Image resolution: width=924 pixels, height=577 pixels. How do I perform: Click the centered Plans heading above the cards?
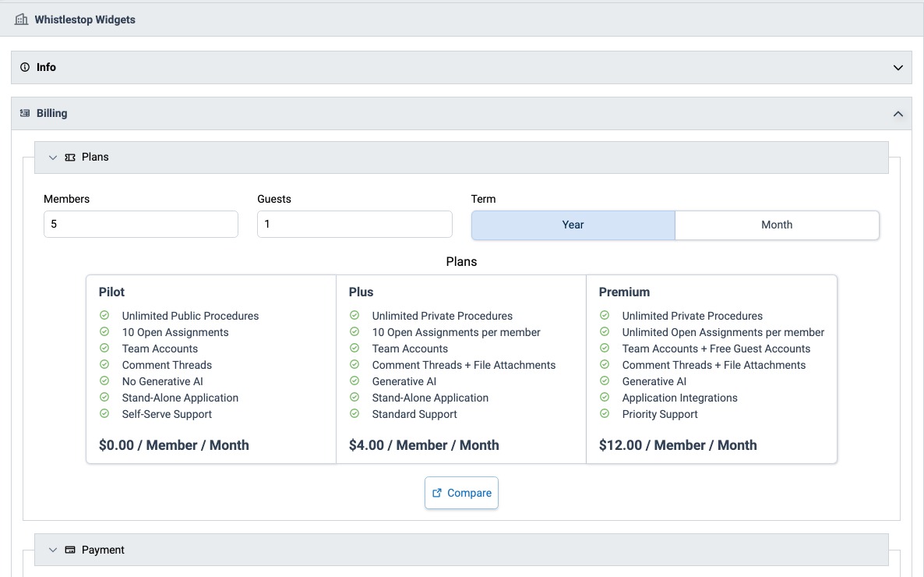[461, 261]
